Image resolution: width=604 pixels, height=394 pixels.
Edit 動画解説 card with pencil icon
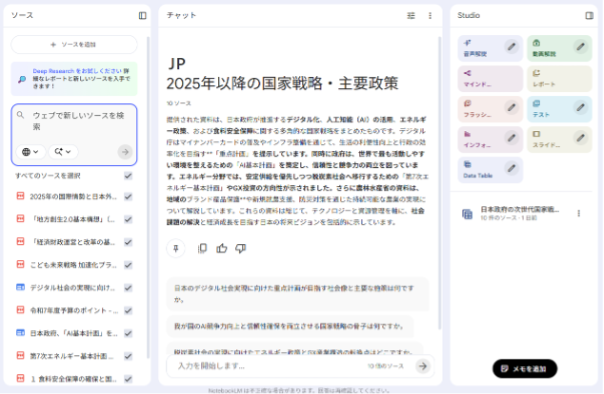coord(580,47)
